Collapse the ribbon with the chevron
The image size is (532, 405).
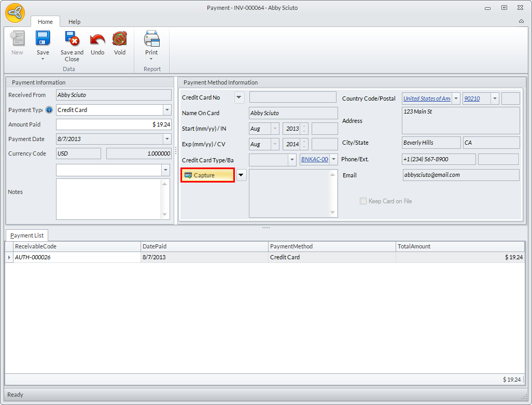point(521,22)
